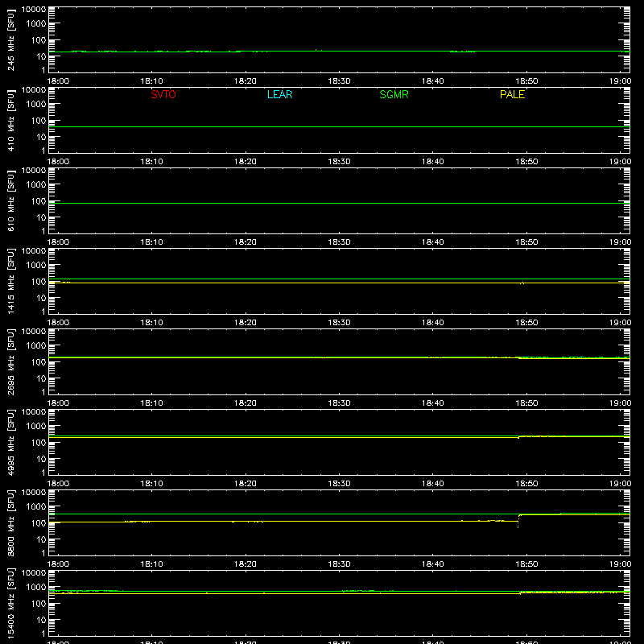Click the 1000 label on 2695 MHz axis

[36, 345]
